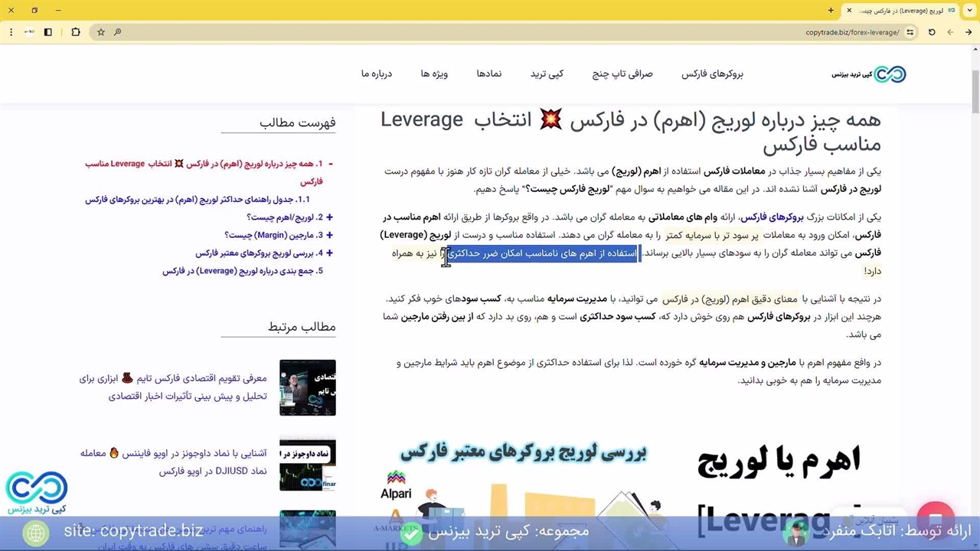Open section 5 جمع بندی contents link
The width and height of the screenshot is (980, 551).
click(x=243, y=271)
